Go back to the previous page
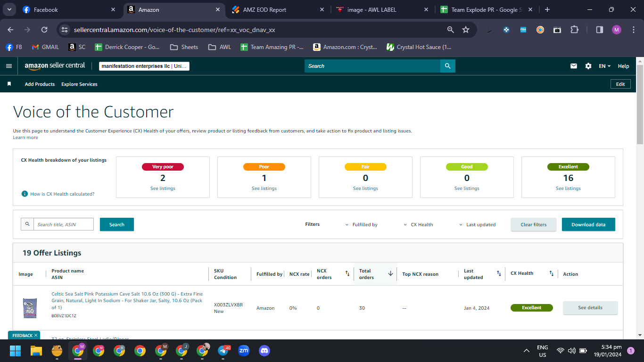 [10, 30]
